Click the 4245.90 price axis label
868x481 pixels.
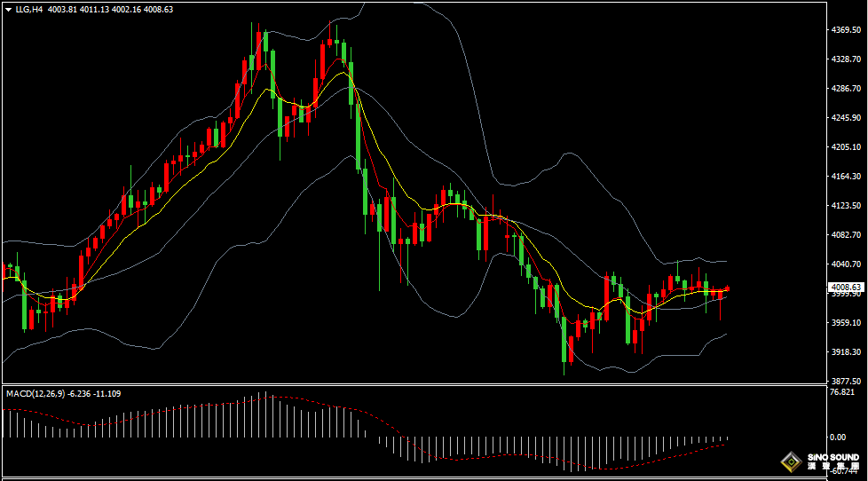tap(846, 118)
